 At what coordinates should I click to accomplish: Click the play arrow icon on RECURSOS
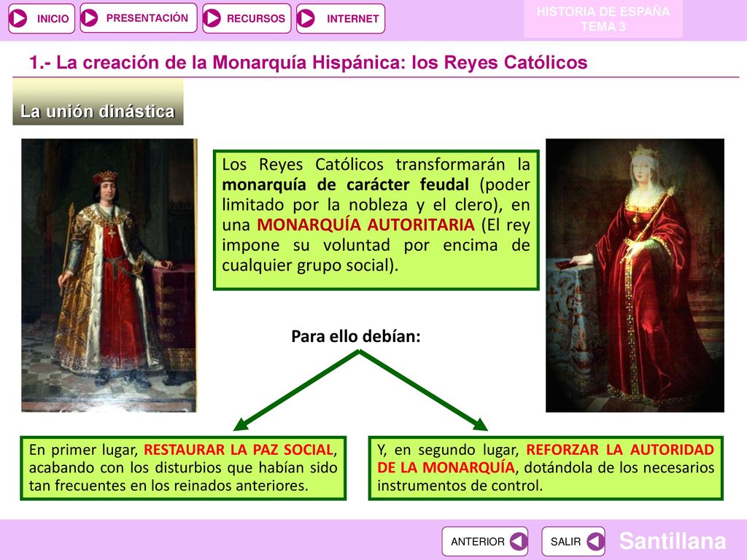pos(212,18)
